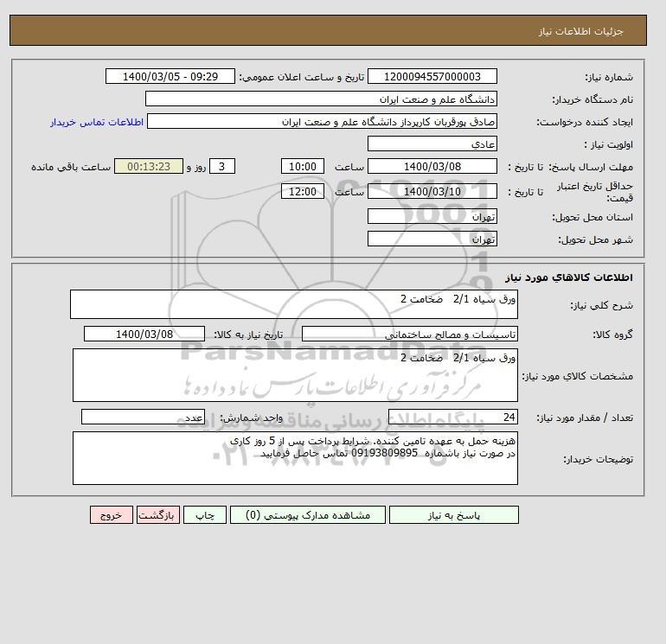Click the استان محل تحویل label

point(592,217)
